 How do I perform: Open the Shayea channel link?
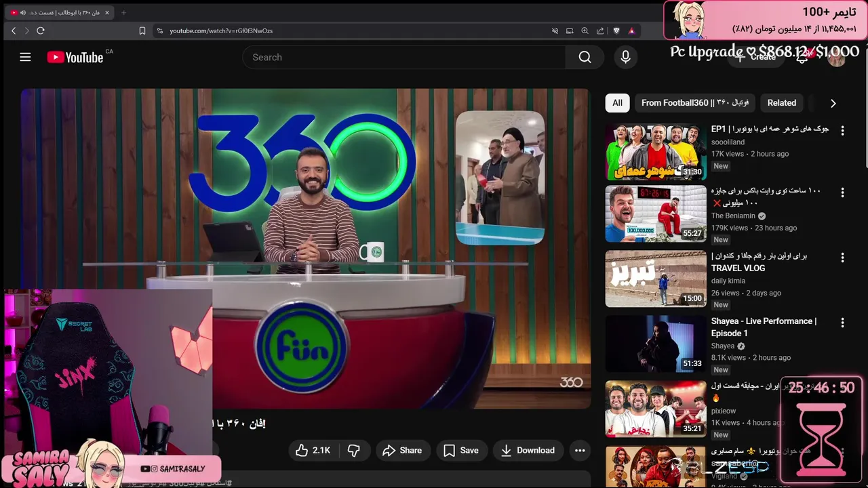[x=723, y=346]
